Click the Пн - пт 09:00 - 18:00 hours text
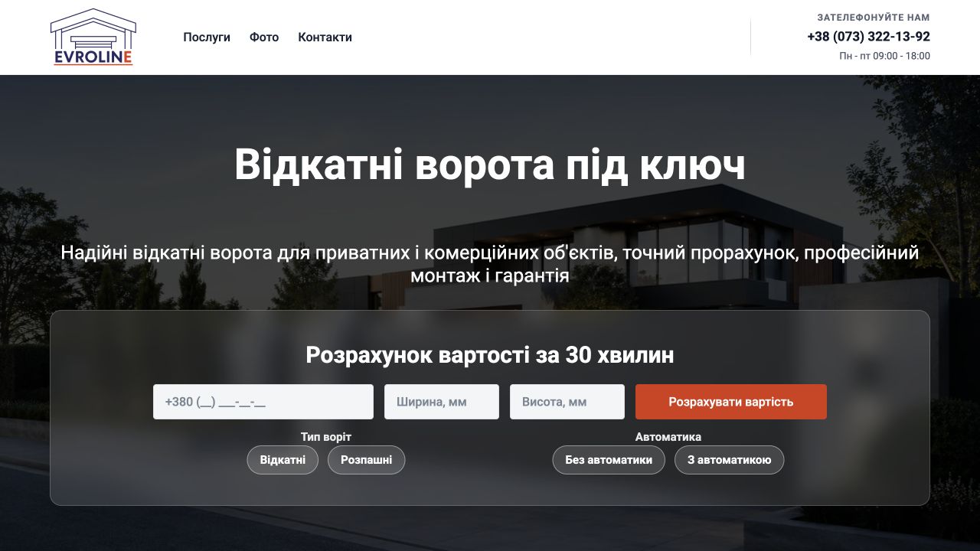 (x=885, y=56)
